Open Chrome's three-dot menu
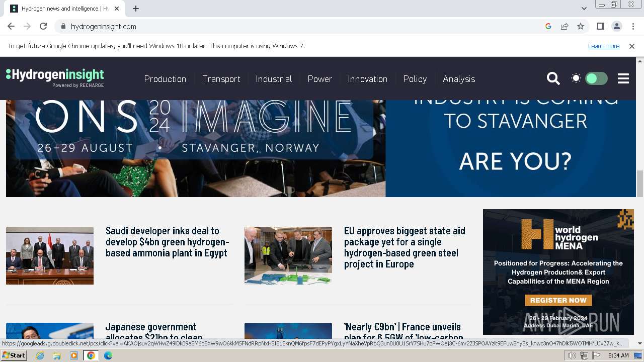The width and height of the screenshot is (644, 362). 633,26
